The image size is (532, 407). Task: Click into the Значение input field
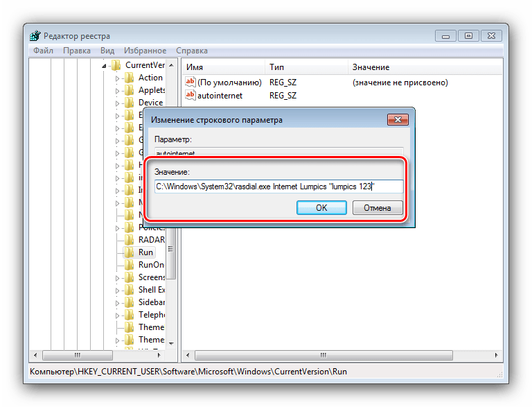pyautogui.click(x=278, y=187)
